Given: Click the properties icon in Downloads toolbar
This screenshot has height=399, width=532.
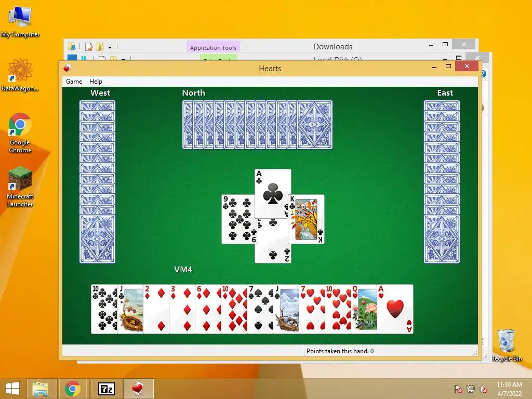Looking at the screenshot, I should 89,46.
